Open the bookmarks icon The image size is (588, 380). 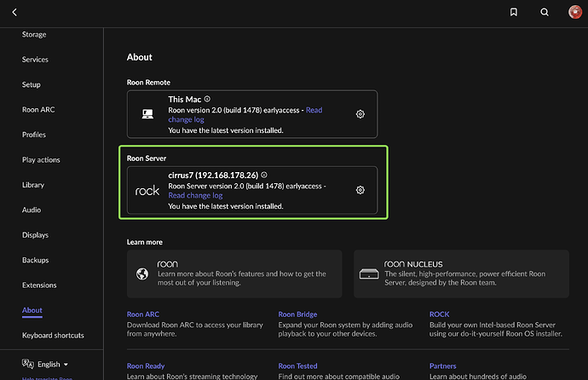coord(514,13)
